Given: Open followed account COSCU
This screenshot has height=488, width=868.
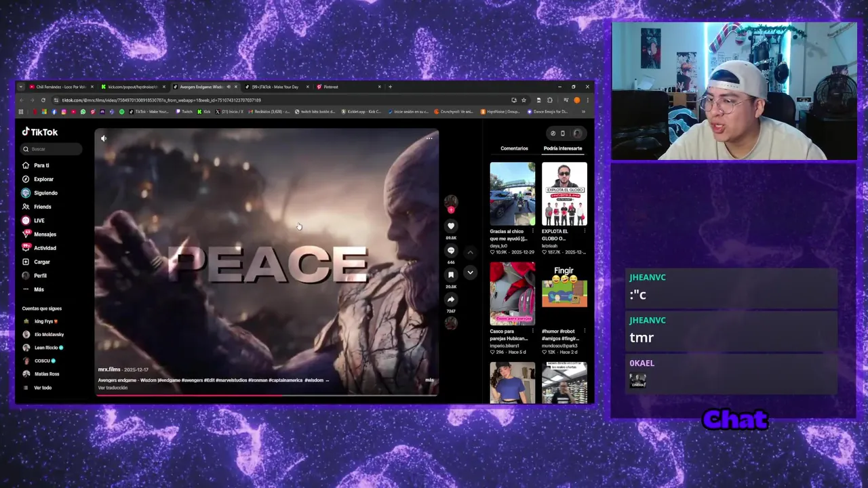Looking at the screenshot, I should click(x=39, y=361).
